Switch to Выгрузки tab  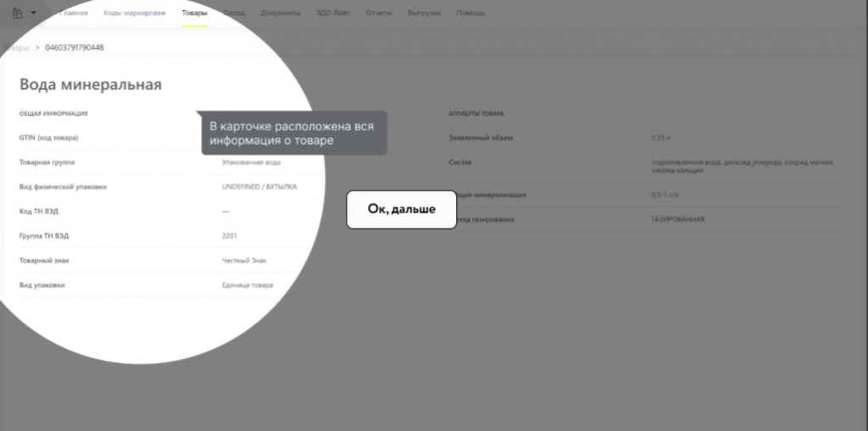(x=424, y=13)
